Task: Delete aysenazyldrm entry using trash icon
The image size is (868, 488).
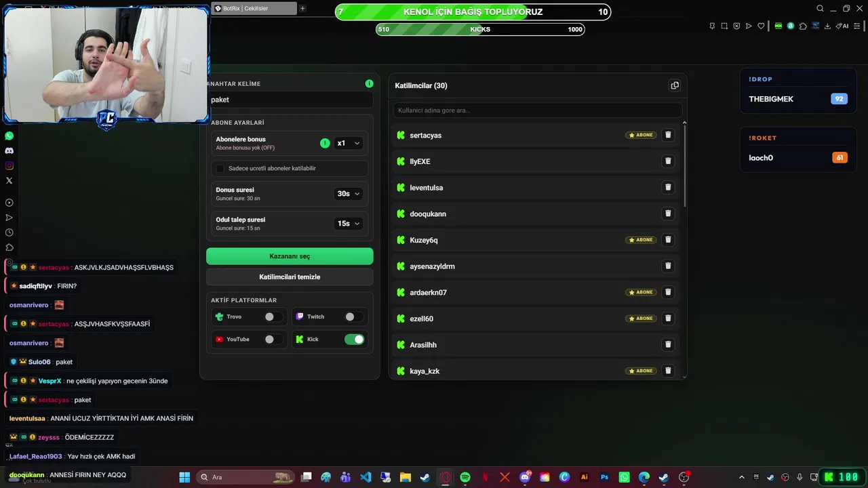Action: 668,266
